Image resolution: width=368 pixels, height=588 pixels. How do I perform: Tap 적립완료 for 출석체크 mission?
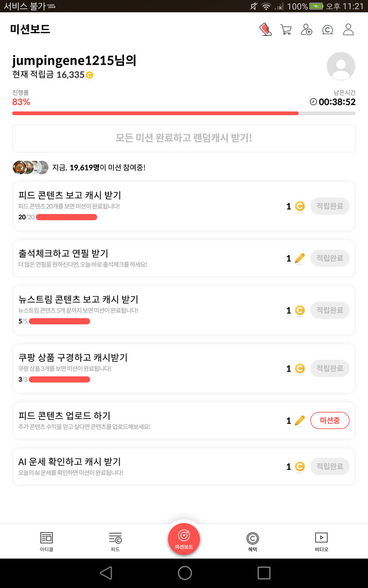click(330, 258)
